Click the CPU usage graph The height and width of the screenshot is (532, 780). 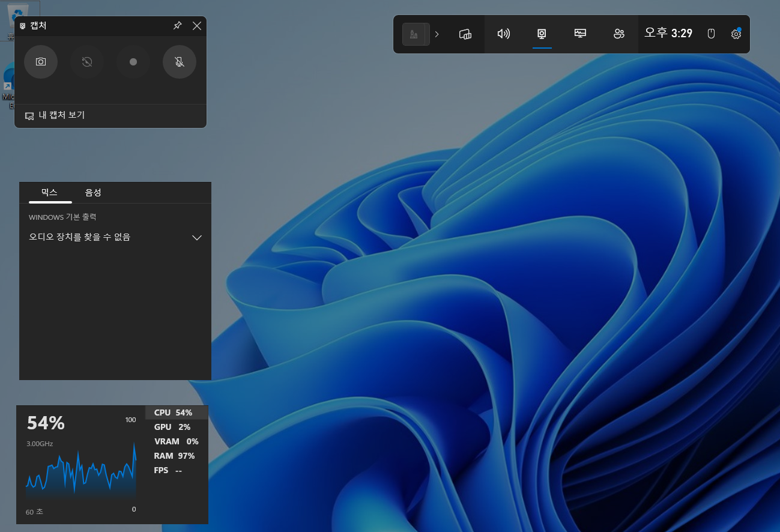coord(81,470)
